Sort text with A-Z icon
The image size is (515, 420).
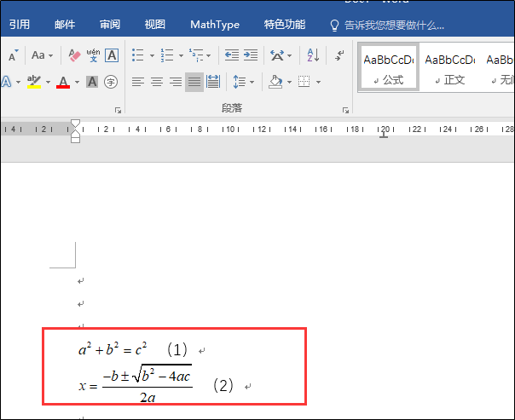click(x=313, y=55)
